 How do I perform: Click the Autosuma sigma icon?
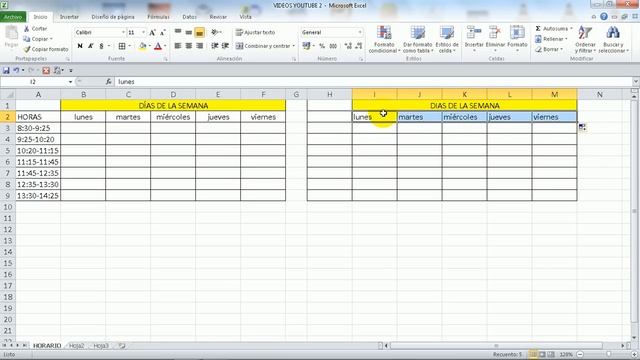coord(538,29)
